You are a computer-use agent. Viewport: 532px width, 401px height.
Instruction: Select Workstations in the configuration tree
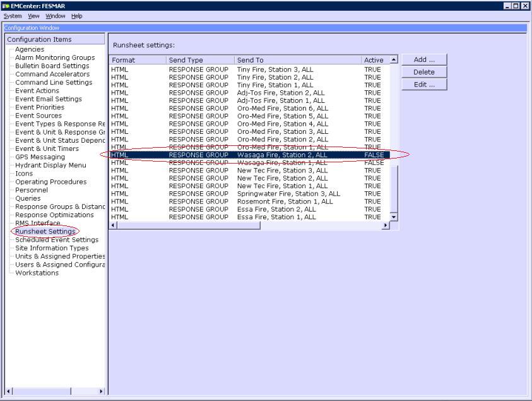[37, 273]
